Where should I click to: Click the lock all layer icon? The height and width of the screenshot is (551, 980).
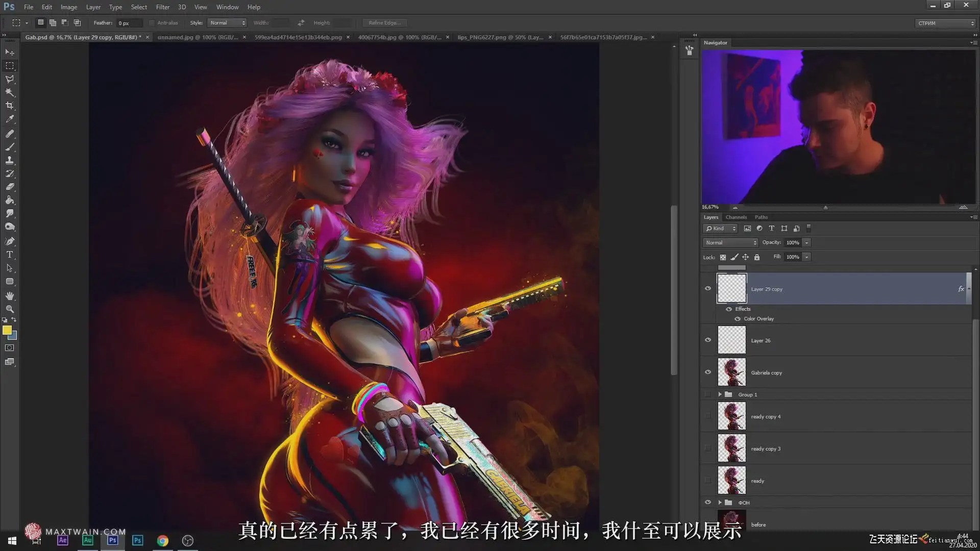tap(757, 257)
